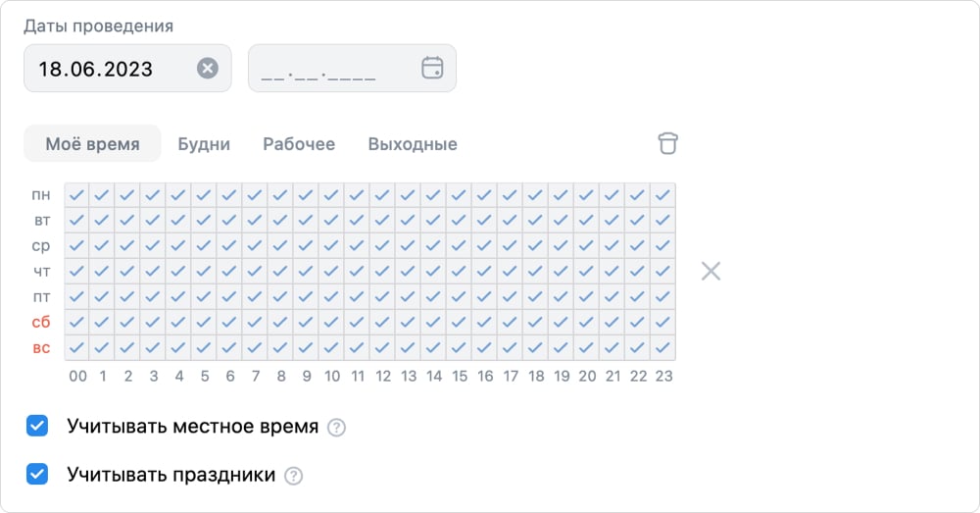Clear the 18.06.2023 start date
Screen dimensions: 980x513
coord(208,68)
